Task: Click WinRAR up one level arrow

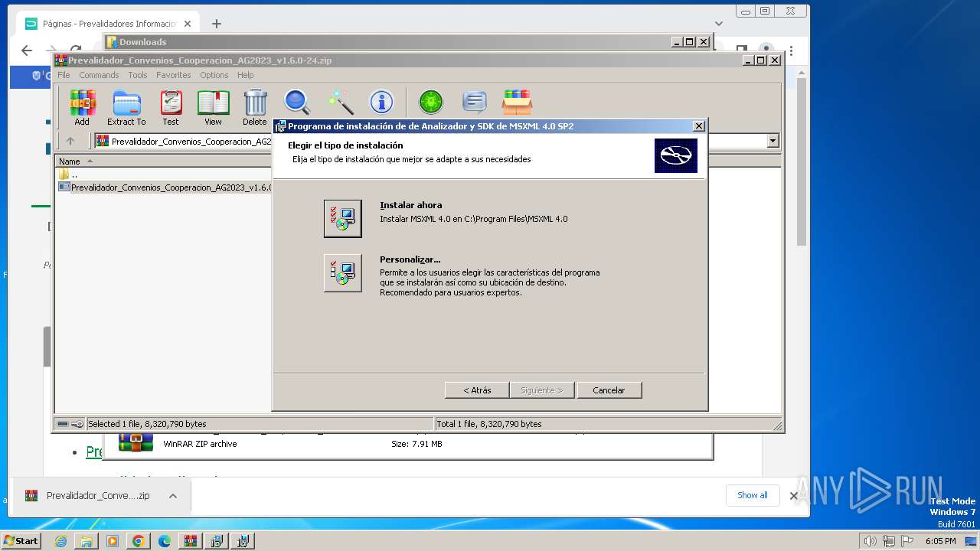Action: [70, 141]
